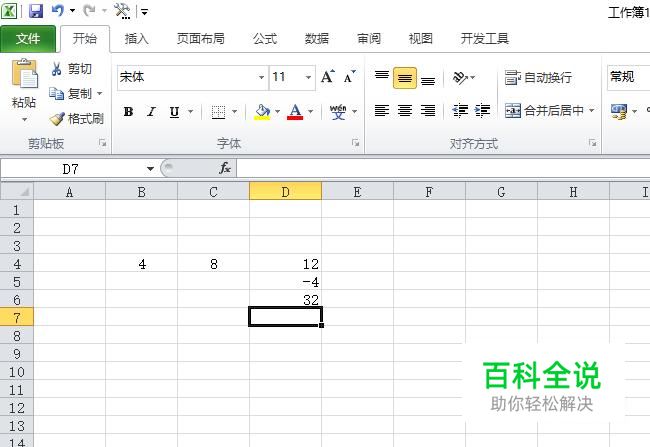Screen dimensions: 650x447
Task: Select cell D6 containing 32
Action: click(285, 299)
